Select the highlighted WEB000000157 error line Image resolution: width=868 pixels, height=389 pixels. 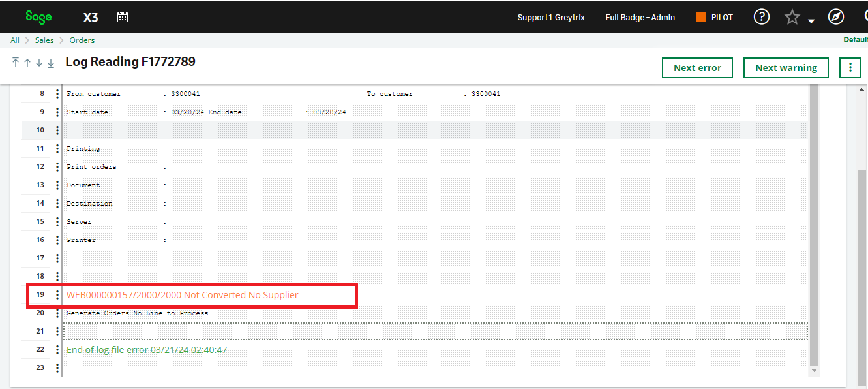click(183, 294)
